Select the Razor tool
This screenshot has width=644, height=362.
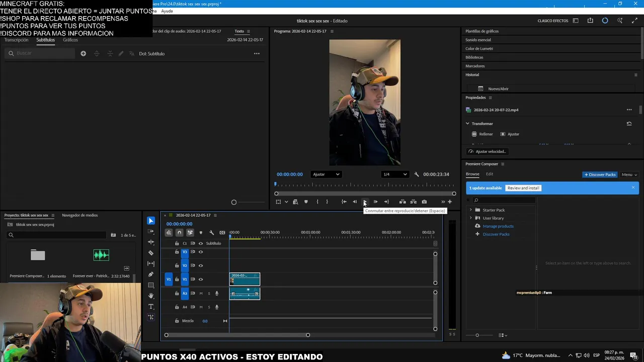pyautogui.click(x=151, y=253)
